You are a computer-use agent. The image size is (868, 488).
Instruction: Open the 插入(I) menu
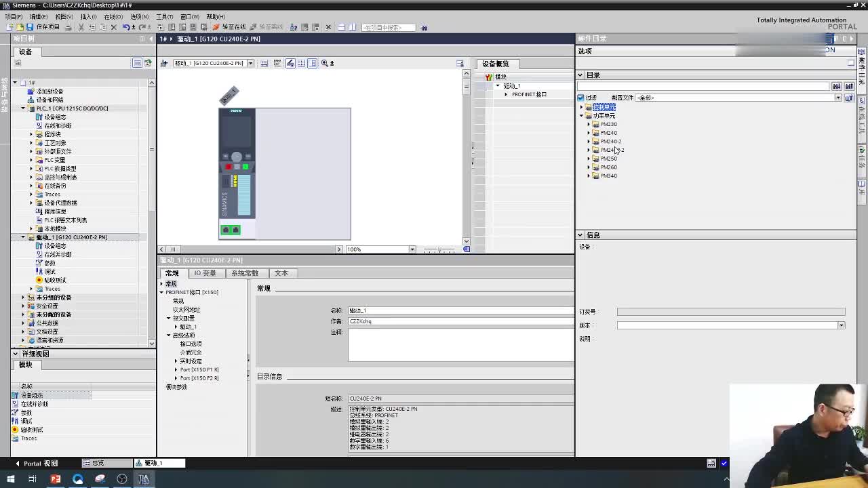coord(88,16)
